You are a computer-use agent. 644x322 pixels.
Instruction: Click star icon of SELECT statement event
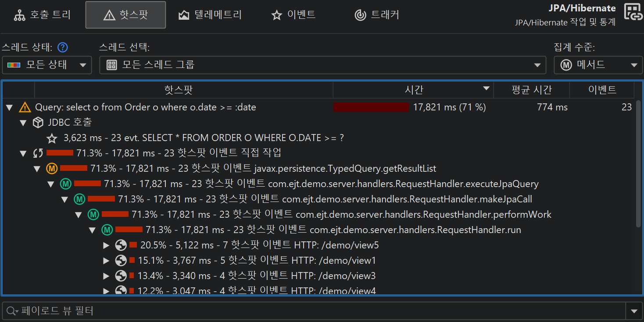click(52, 138)
